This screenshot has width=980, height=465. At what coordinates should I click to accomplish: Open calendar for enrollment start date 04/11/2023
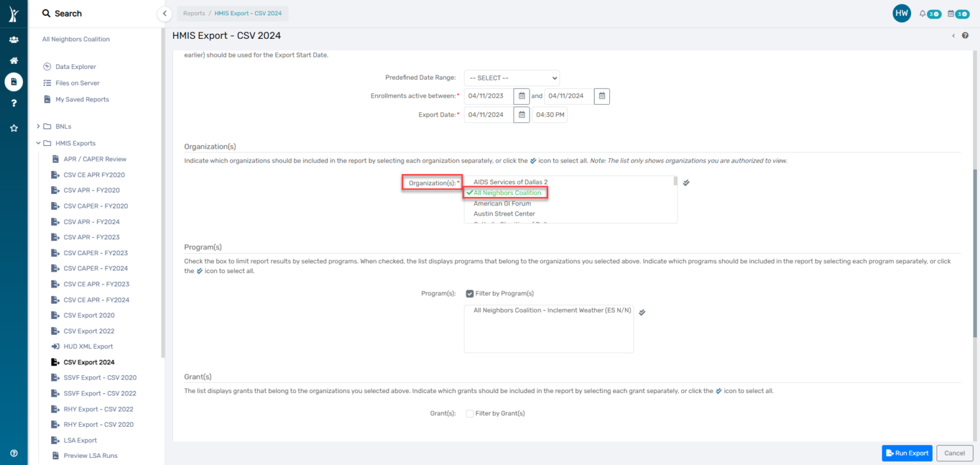[522, 96]
